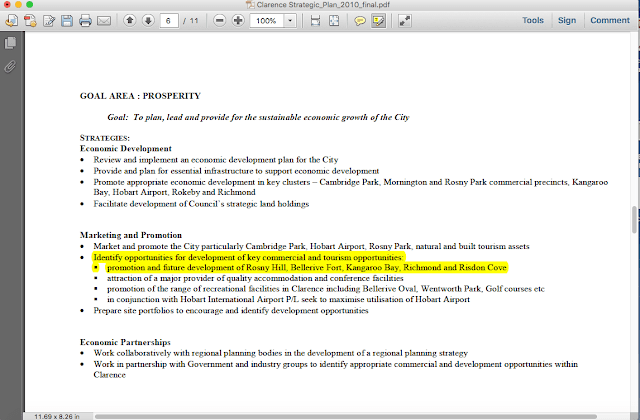Open the Comment pane
The image size is (640, 420).
click(609, 20)
